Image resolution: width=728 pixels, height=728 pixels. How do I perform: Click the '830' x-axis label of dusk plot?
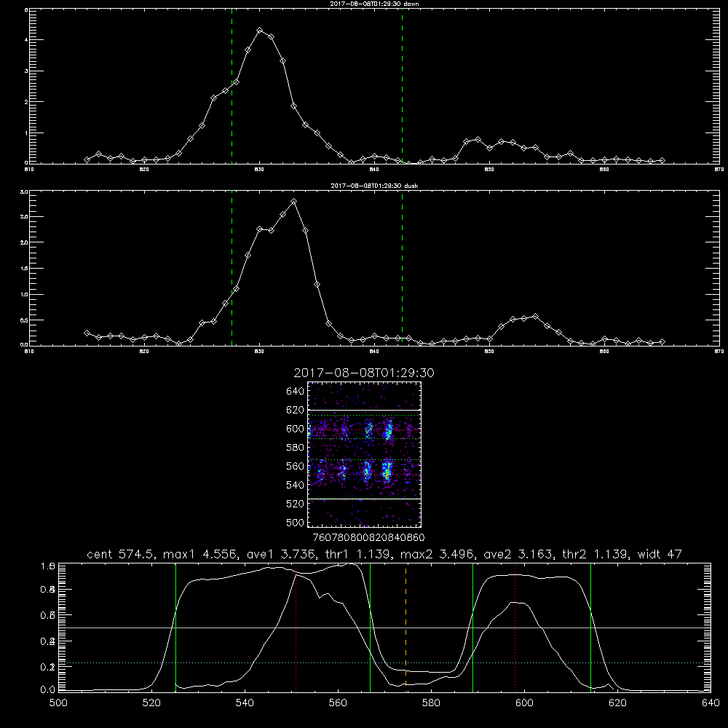[x=259, y=352]
